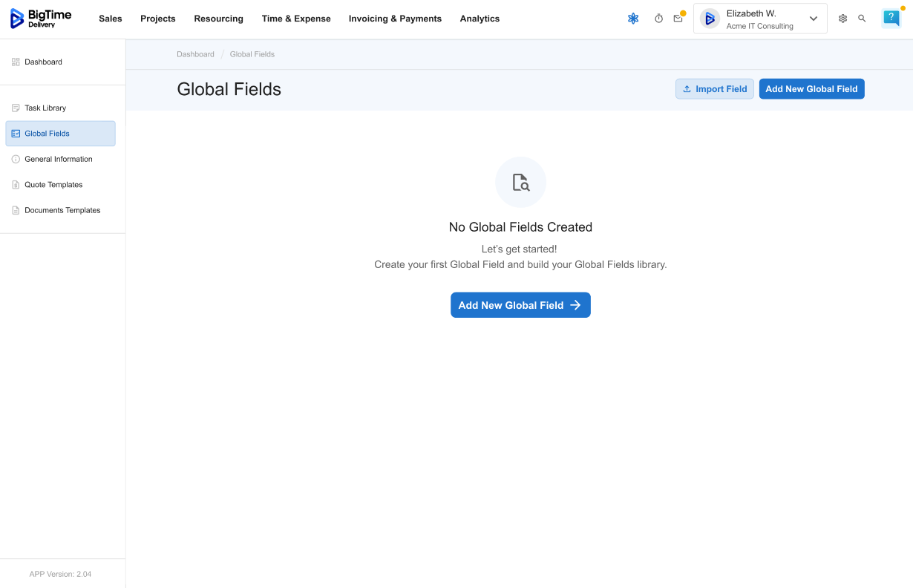Viewport: 913px width, 588px height.
Task: Open the stopwatch timer icon
Action: point(658,19)
